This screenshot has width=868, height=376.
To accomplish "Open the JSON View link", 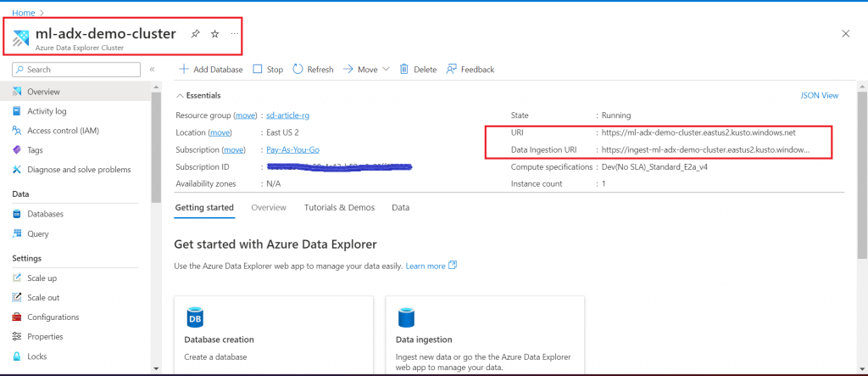I will [x=819, y=96].
